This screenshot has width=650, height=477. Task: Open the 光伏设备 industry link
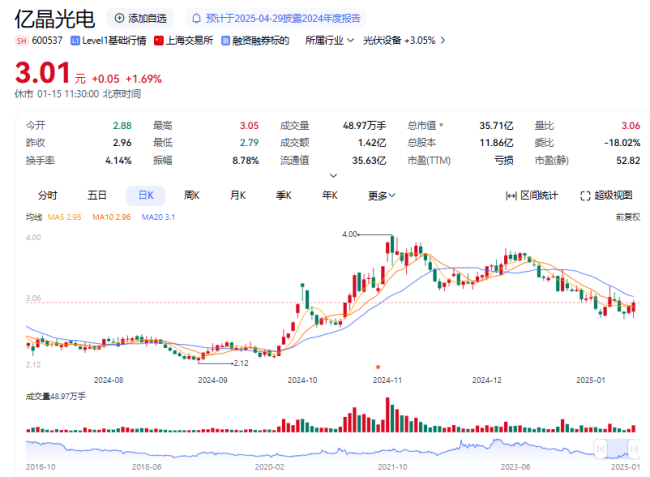point(382,41)
